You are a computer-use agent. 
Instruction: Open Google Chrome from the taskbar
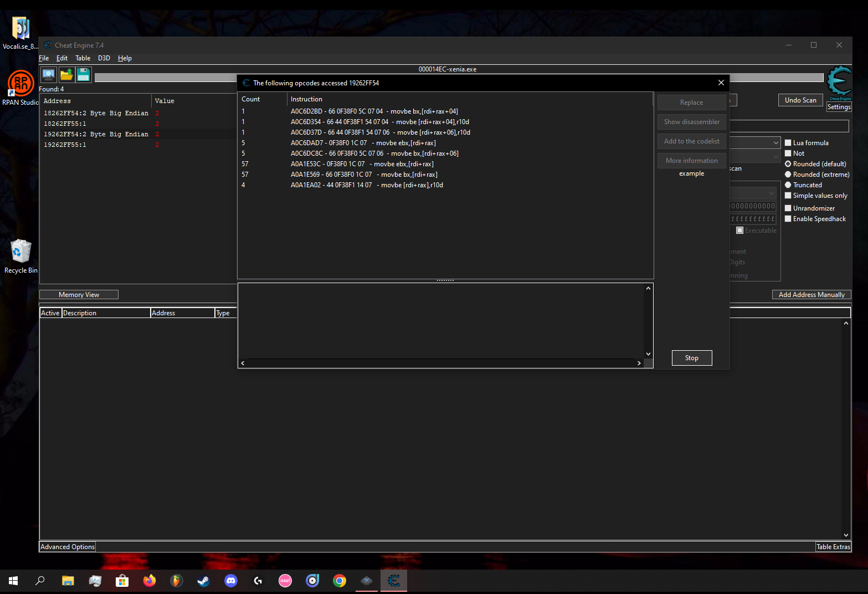tap(340, 581)
